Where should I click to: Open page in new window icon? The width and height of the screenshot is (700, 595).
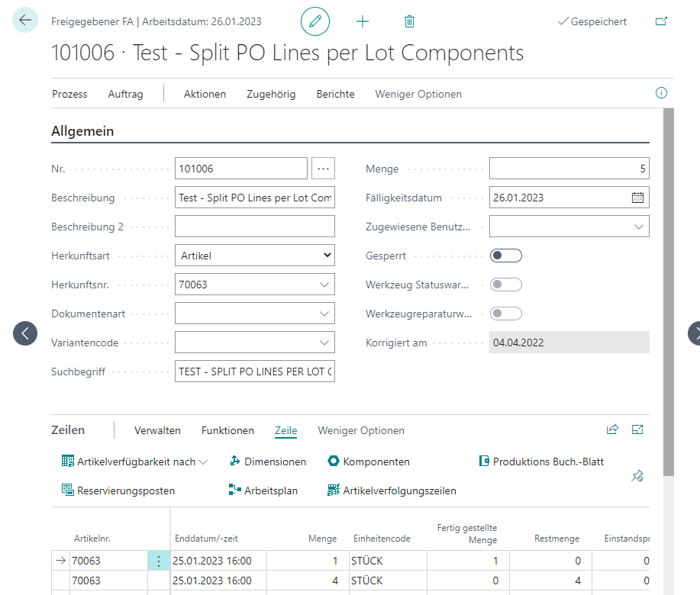coord(661,21)
